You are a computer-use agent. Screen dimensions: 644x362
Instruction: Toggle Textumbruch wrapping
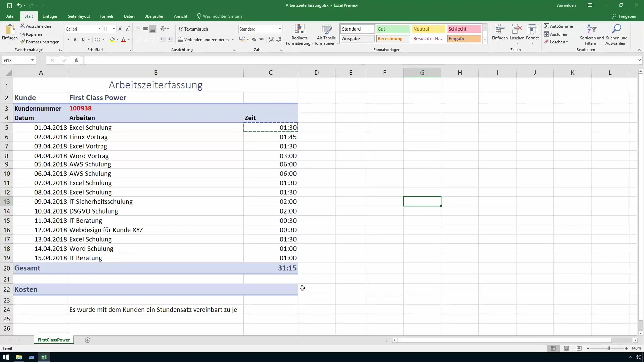(x=193, y=29)
